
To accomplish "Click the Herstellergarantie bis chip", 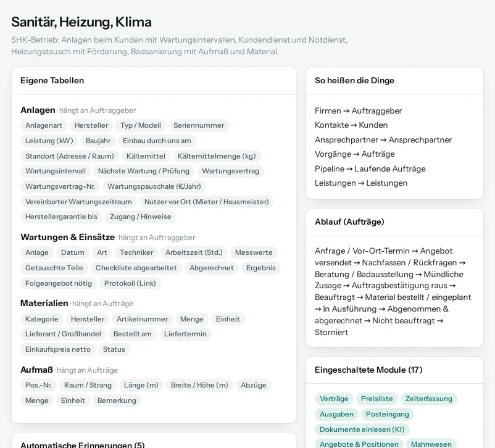I will (x=61, y=217).
